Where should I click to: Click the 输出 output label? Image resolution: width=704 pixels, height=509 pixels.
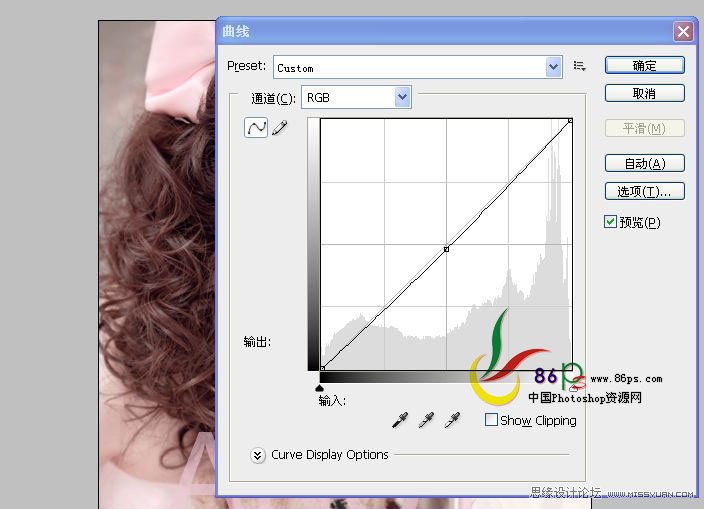point(257,342)
